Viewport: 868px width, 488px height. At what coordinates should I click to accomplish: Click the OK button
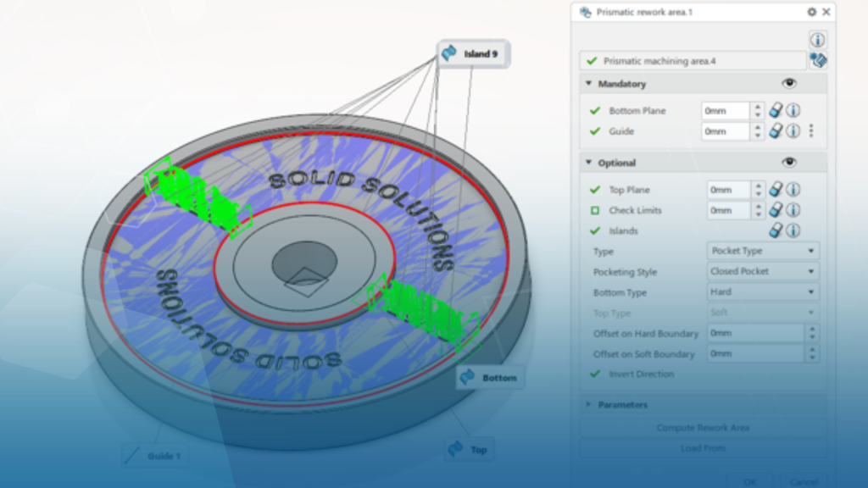pos(750,482)
